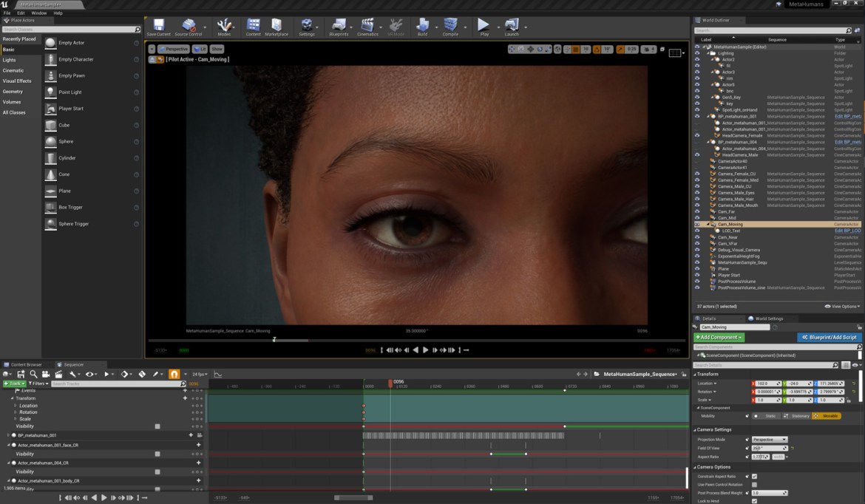Click the Blueprint/Add Script button
865x504 pixels.
click(829, 337)
